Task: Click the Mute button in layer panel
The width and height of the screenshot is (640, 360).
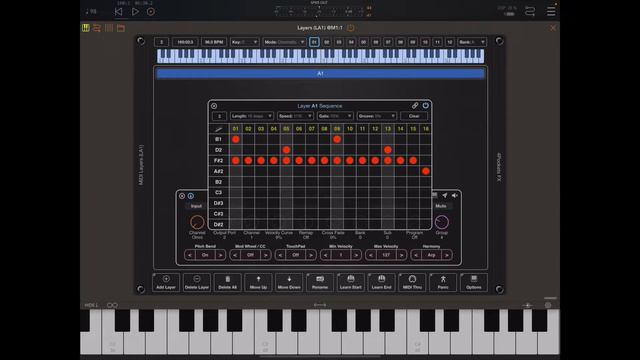Action: (x=441, y=206)
